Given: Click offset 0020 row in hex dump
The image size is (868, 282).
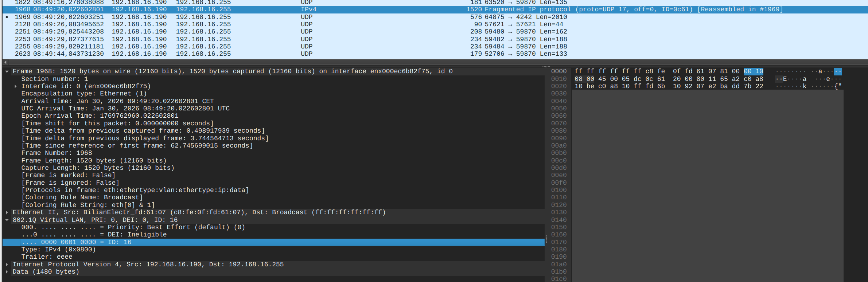Looking at the screenshot, I should pos(559,86).
